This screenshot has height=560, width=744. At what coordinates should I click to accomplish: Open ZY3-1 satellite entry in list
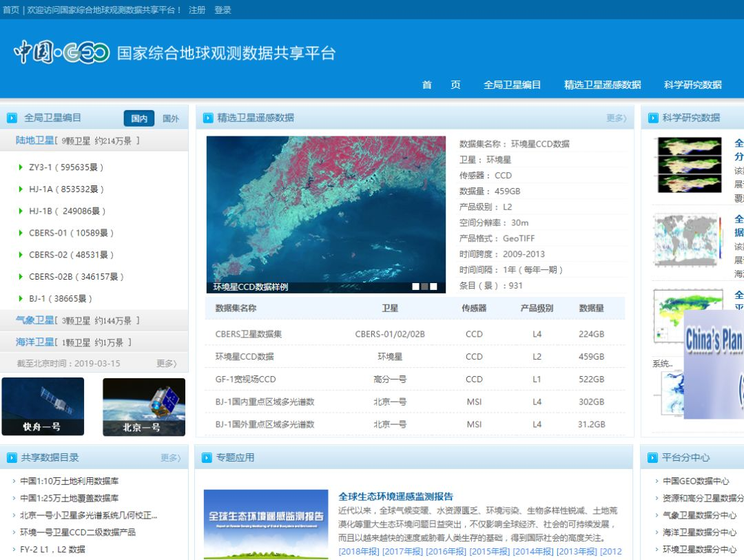tap(66, 167)
